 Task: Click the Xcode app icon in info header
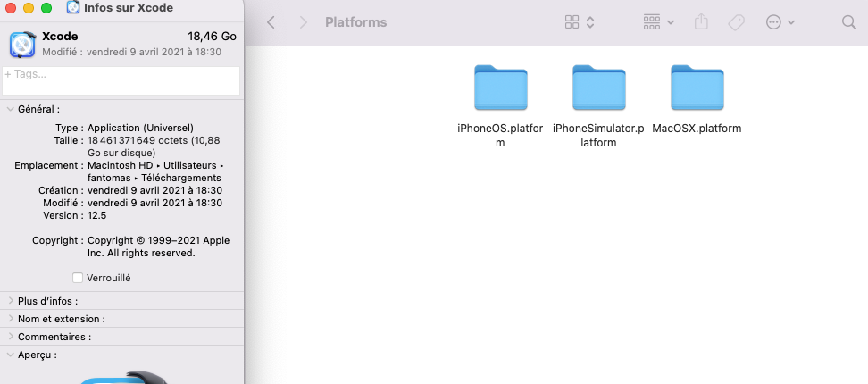22,45
